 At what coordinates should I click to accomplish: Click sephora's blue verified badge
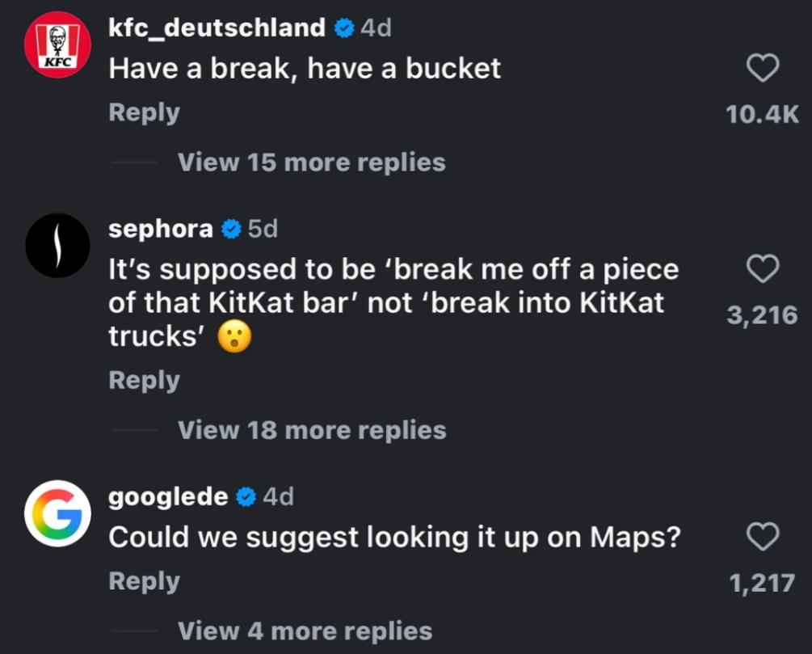(x=231, y=230)
